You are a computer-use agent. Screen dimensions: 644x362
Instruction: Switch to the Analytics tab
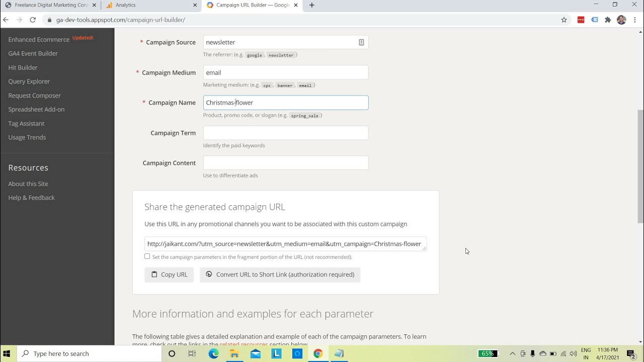pyautogui.click(x=151, y=5)
